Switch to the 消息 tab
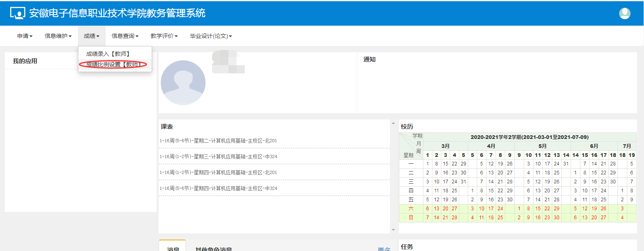This screenshot has width=644, height=251. click(x=173, y=248)
